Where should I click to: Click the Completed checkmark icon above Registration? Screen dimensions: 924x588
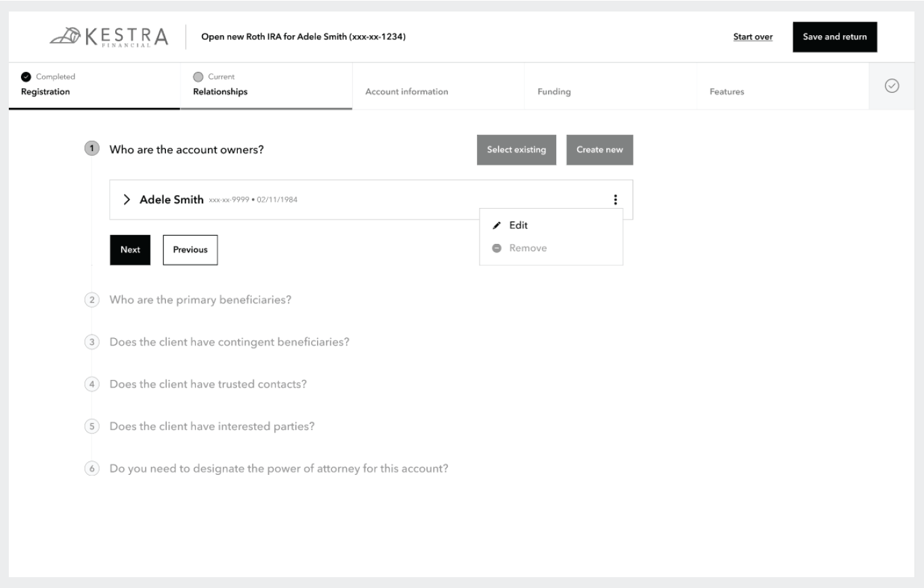coord(26,77)
